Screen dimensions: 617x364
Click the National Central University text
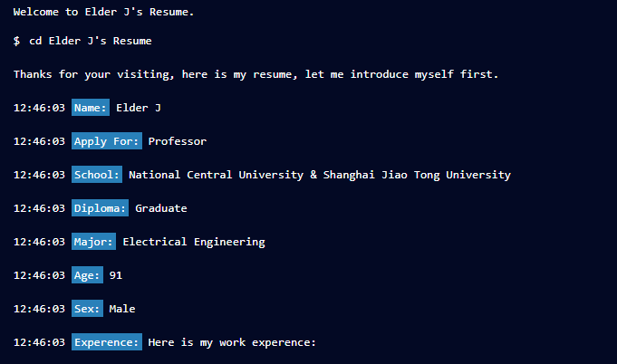(x=216, y=175)
